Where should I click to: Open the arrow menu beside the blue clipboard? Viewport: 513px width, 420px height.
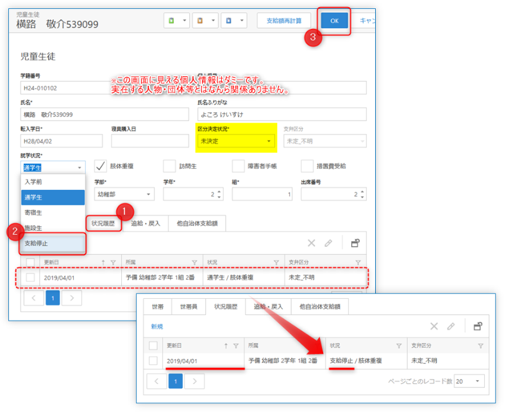pos(242,21)
